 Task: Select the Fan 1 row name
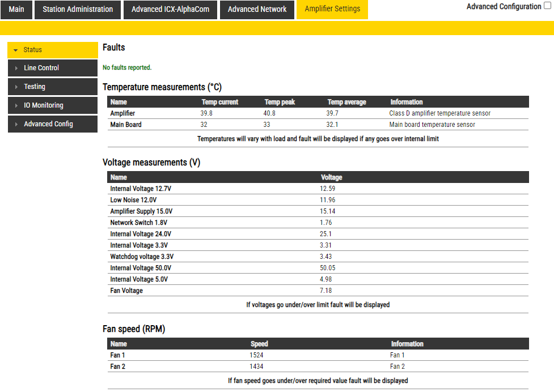[117, 355]
